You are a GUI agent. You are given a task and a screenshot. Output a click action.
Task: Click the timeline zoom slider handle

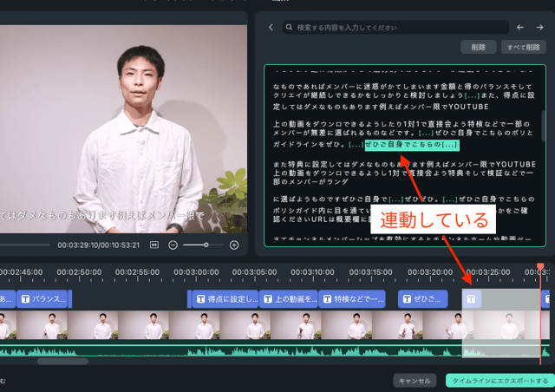[206, 245]
